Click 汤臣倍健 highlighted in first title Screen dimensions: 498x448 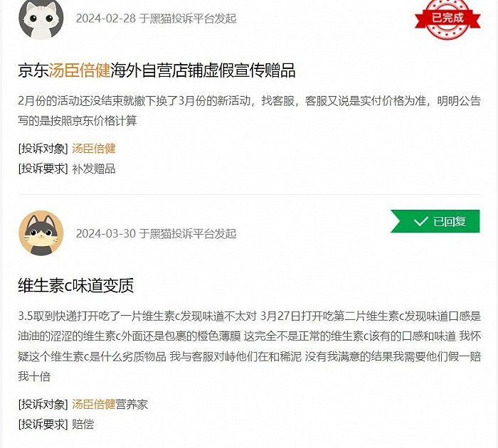[80, 70]
